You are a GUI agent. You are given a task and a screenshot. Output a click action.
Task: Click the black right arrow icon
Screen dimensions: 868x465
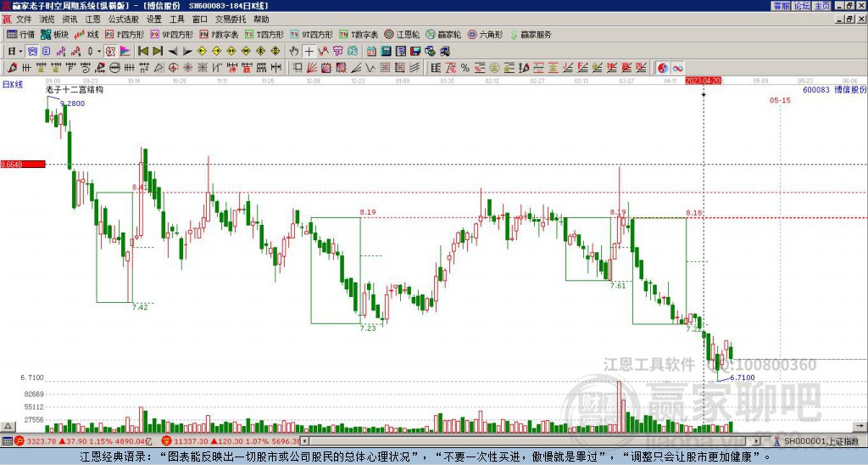pos(187,52)
